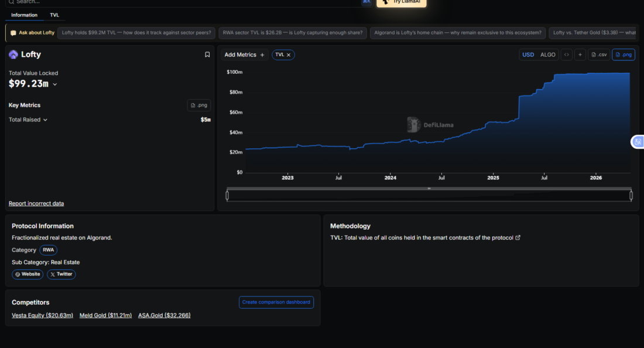Click the Fractionalized real estate description text
644x348 pixels.
tap(62, 237)
